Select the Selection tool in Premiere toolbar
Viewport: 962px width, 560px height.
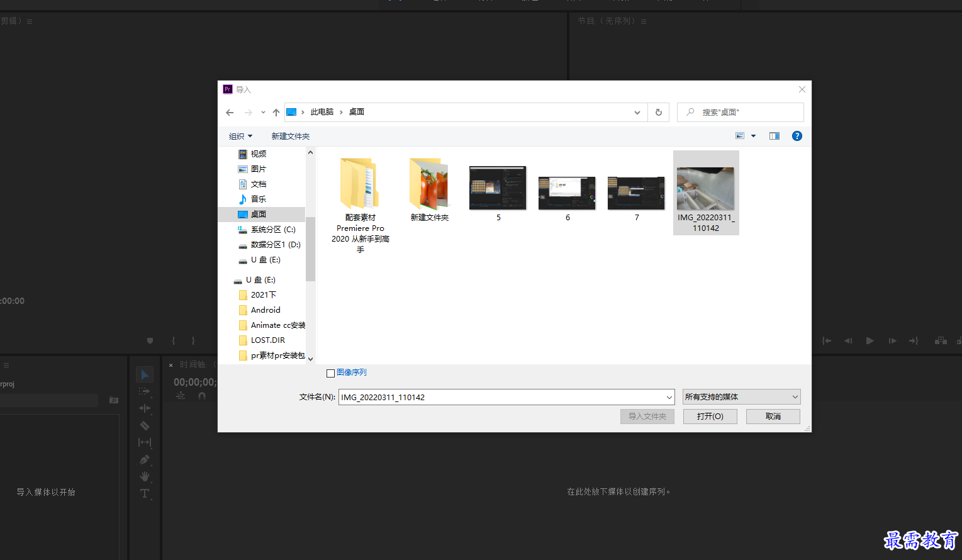click(145, 374)
